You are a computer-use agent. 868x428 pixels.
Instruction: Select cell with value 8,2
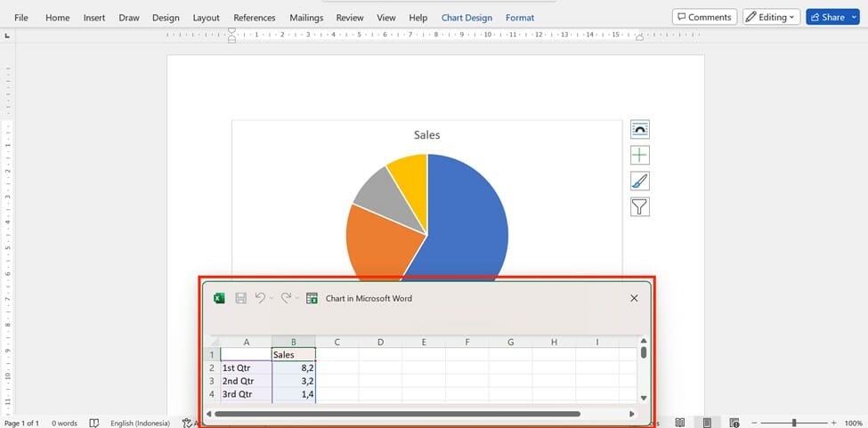pos(294,367)
